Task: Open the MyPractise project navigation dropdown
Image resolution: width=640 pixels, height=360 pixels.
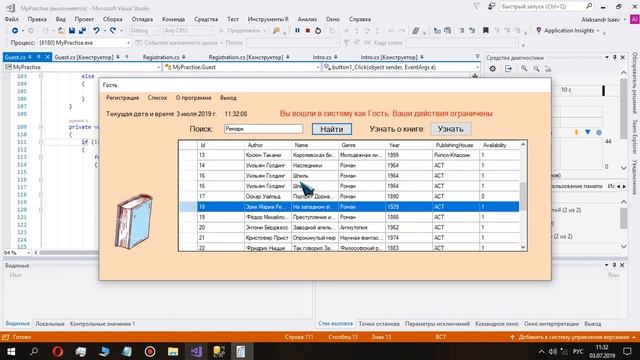Action: 82,67
